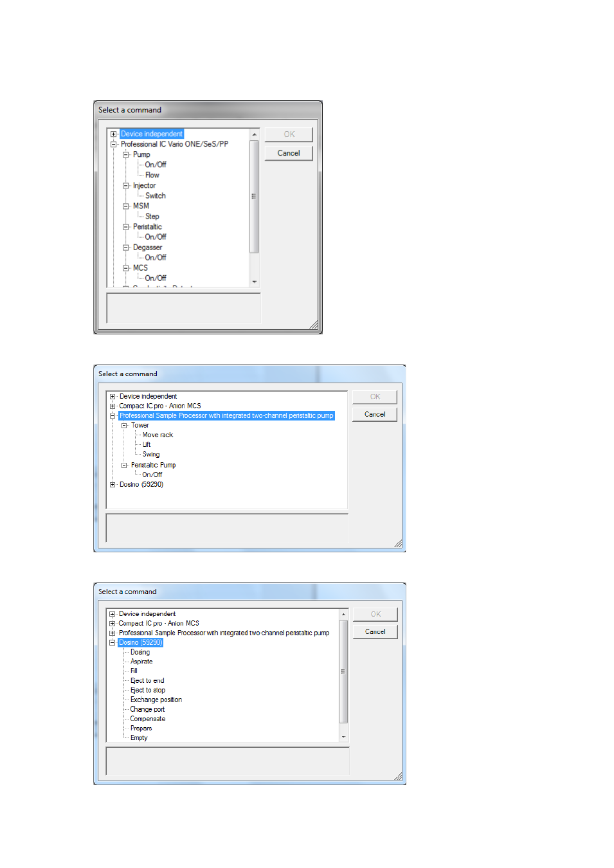Expand Device independent node in middle dialog
Screen dimensions: 614x868
point(113,397)
